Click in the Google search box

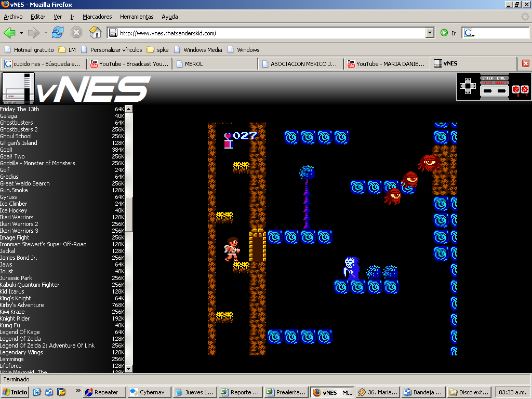click(501, 33)
